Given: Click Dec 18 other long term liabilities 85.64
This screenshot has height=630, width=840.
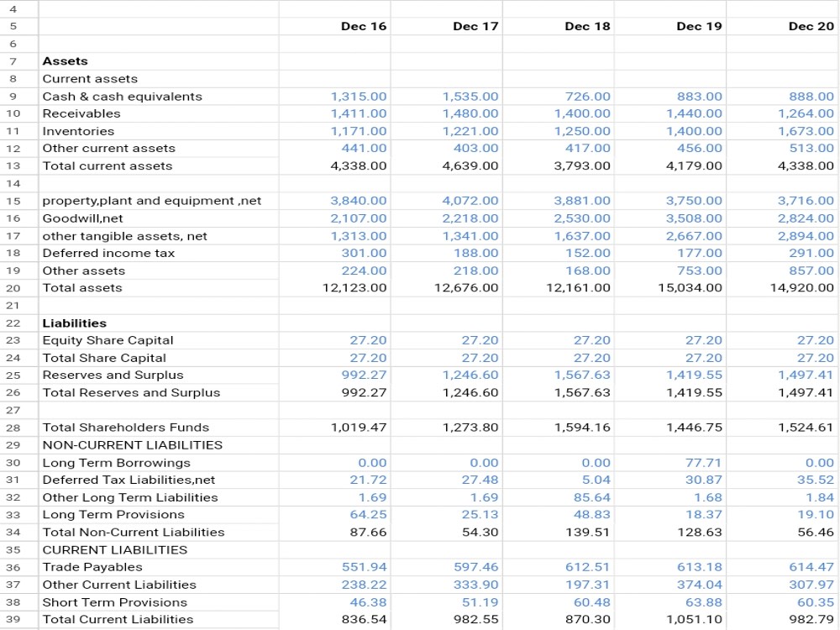Looking at the screenshot, I should click(592, 497).
